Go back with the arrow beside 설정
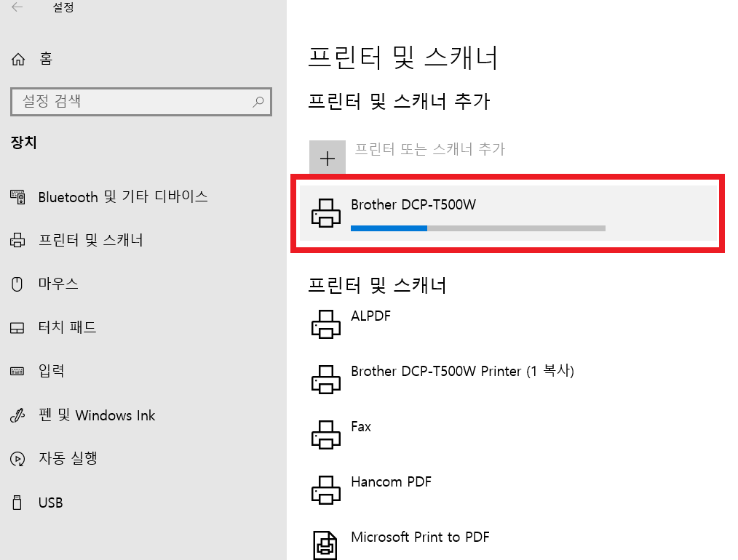 (17, 7)
